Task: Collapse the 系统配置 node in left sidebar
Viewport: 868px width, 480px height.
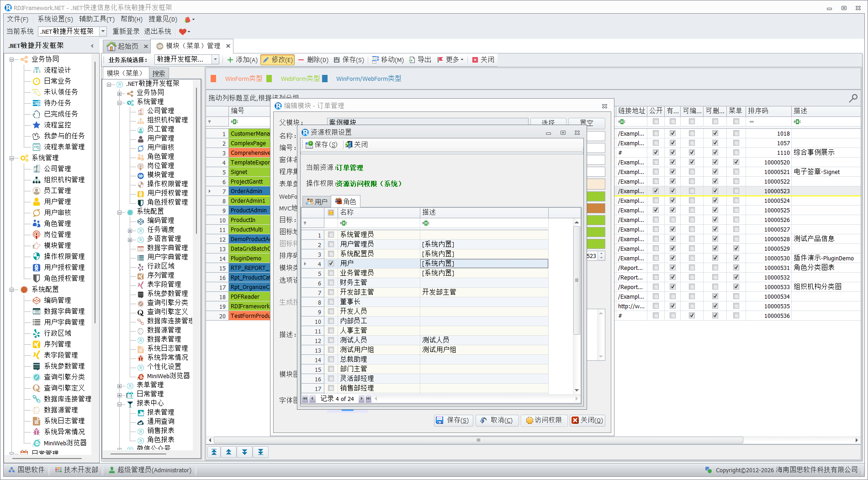Action: 11,290
